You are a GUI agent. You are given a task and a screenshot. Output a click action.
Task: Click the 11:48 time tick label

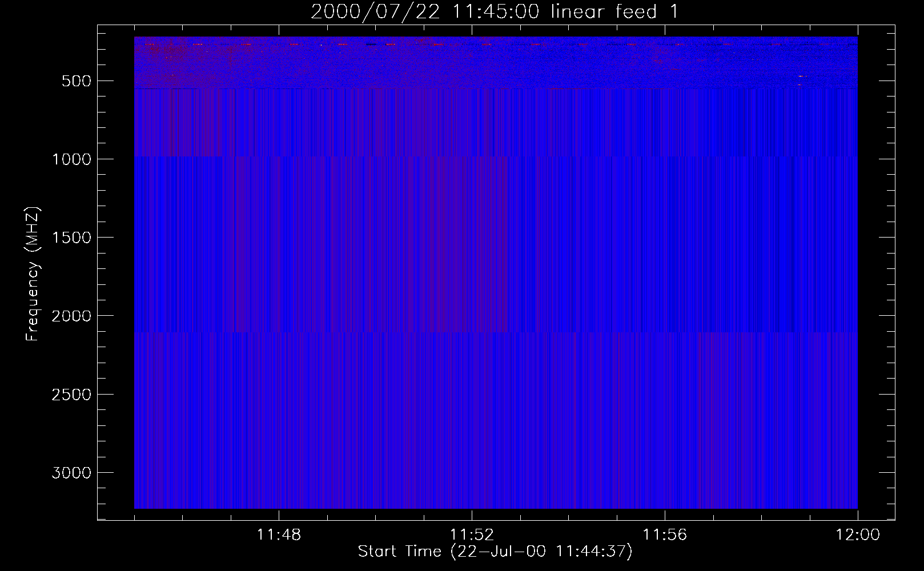coord(279,535)
